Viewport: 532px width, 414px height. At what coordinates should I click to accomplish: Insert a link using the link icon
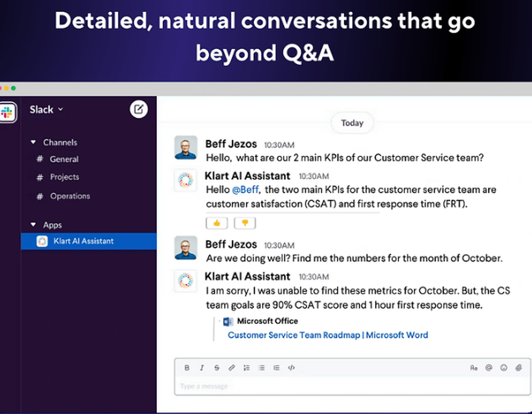point(231,368)
